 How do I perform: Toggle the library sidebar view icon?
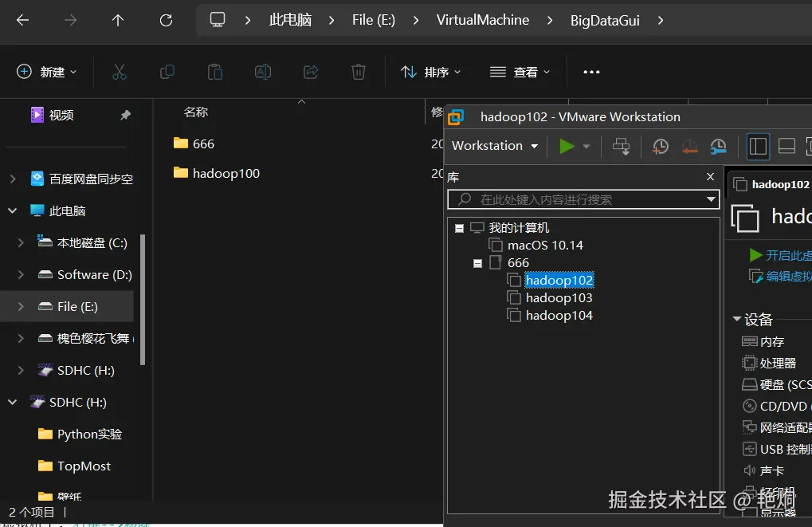758,146
